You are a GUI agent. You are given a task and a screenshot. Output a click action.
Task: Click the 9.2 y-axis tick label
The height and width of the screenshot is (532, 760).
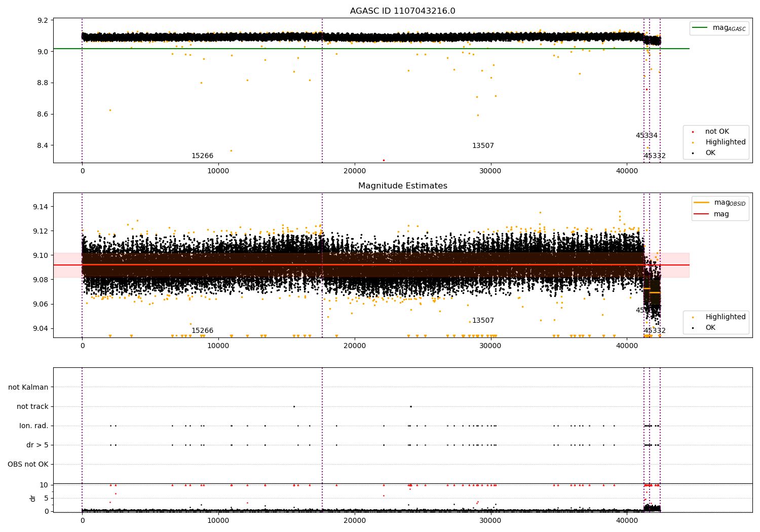[x=43, y=20]
